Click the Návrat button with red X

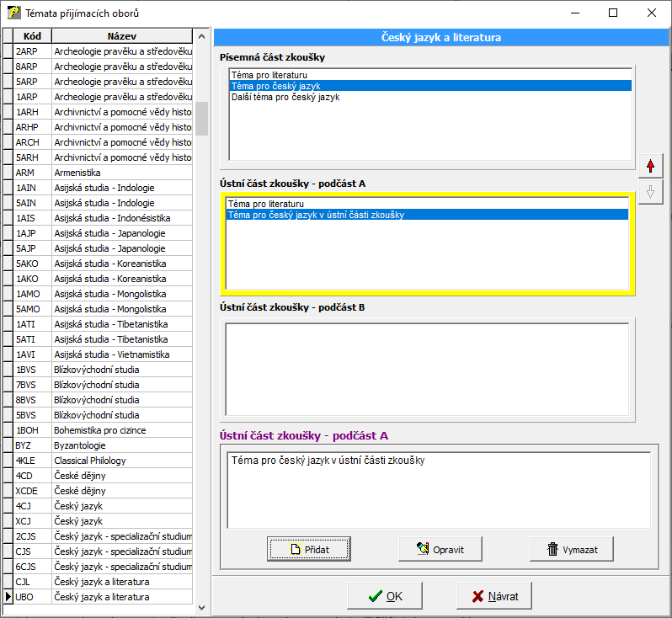tap(494, 596)
